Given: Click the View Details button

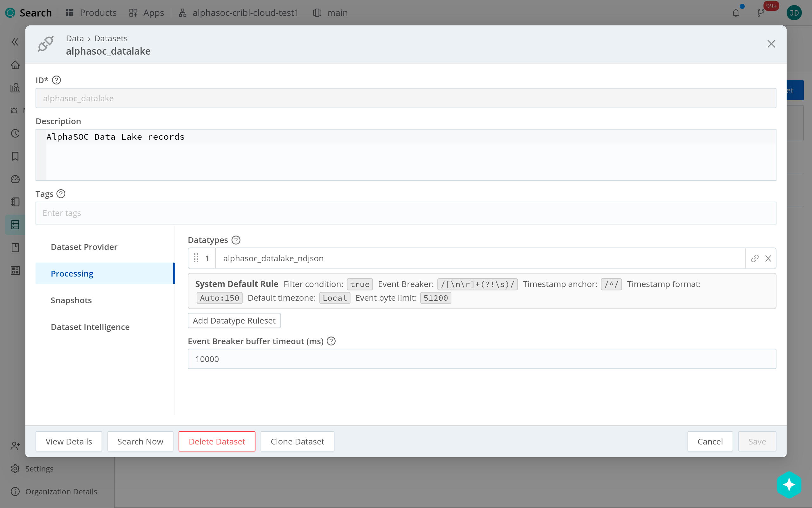Looking at the screenshot, I should [x=69, y=441].
